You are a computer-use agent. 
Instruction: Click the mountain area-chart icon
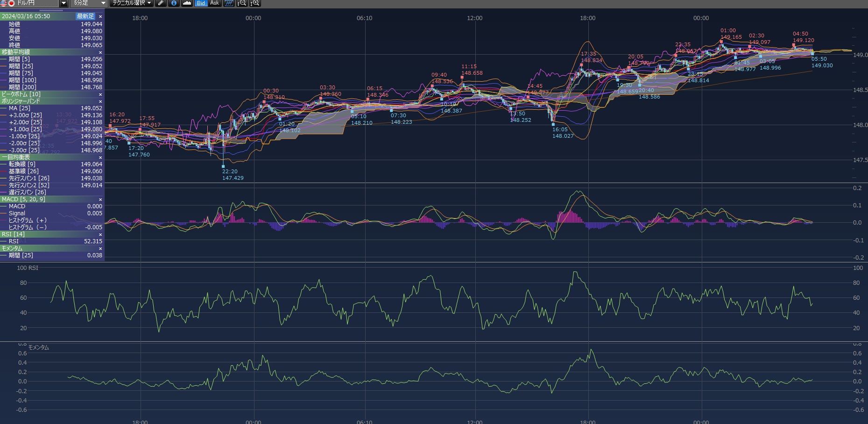(187, 3)
